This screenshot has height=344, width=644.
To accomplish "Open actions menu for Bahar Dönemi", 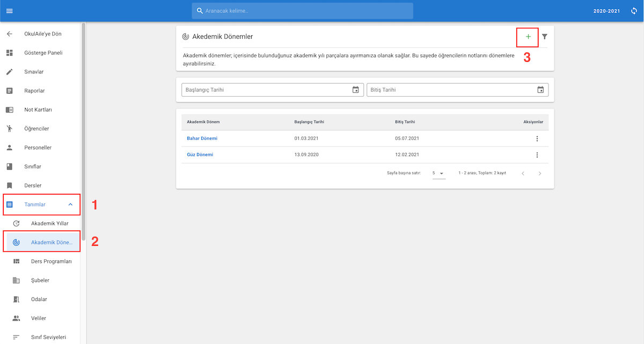I will 537,138.
